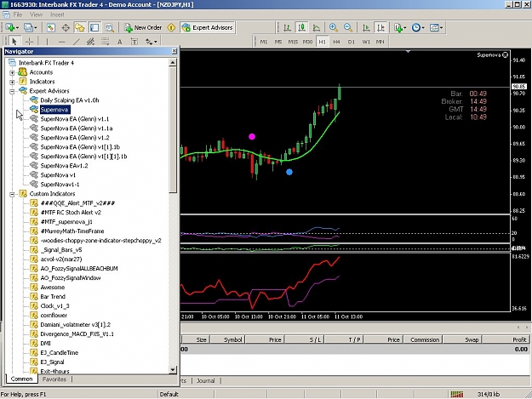Pick the Trendline drawing tool

coord(77,42)
